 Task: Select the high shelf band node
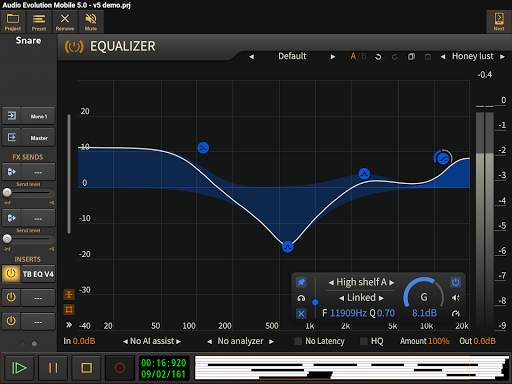(x=443, y=158)
